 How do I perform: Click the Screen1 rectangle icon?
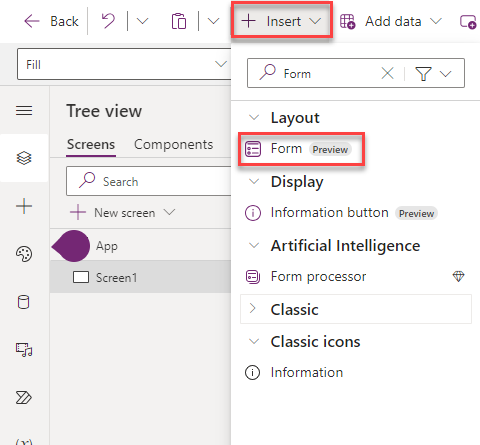click(x=81, y=277)
